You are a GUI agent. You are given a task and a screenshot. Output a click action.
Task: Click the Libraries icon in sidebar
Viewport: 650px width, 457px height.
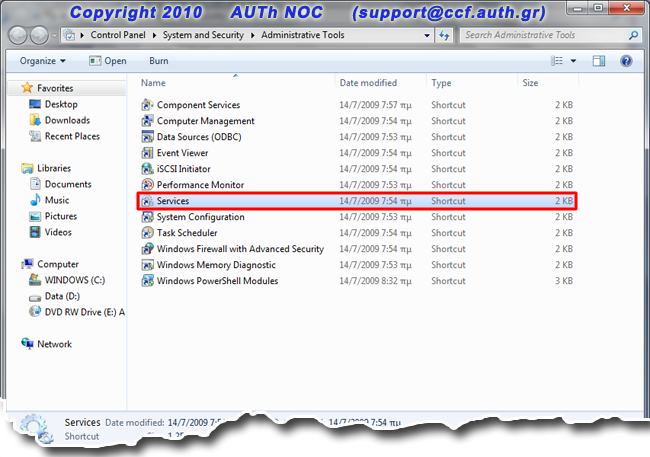27,168
